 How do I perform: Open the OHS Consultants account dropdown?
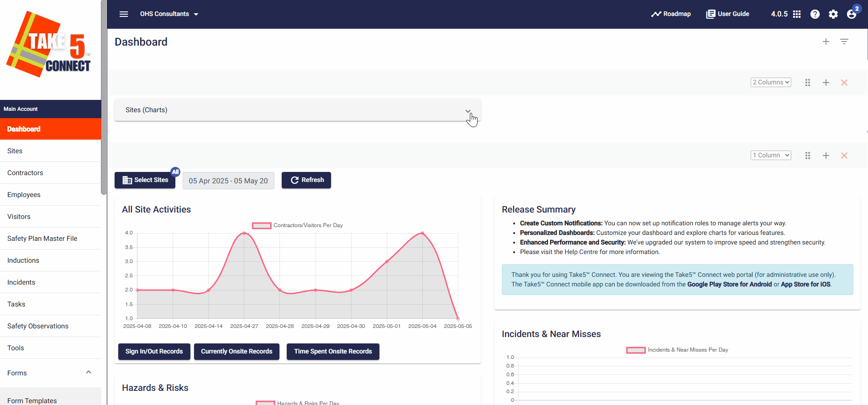[x=169, y=14]
